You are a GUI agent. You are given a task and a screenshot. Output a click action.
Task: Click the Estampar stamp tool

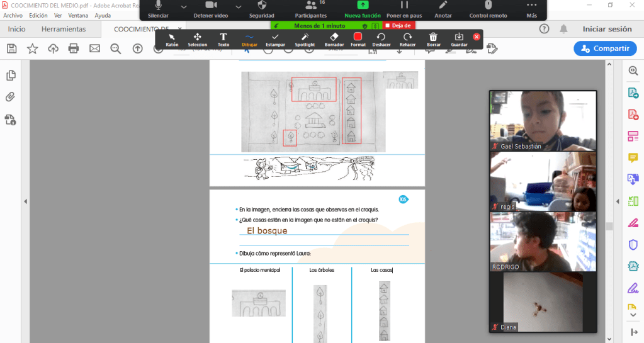[275, 39]
